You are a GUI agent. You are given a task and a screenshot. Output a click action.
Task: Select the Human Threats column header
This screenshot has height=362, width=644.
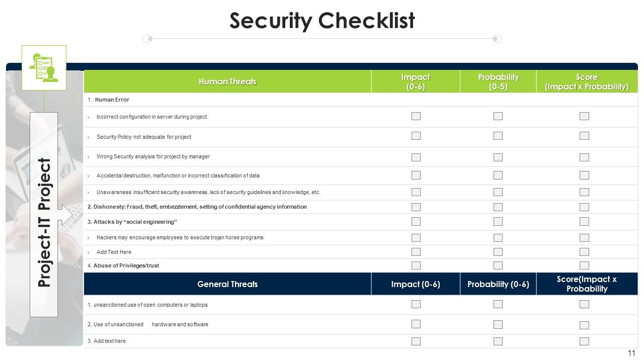click(x=227, y=81)
